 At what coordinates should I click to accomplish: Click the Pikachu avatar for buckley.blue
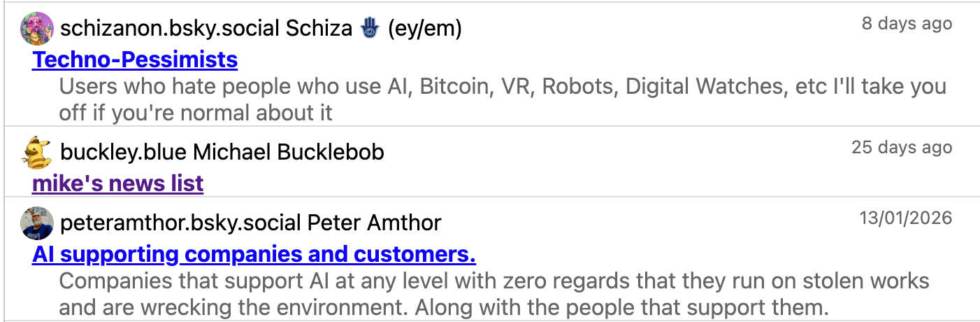pyautogui.click(x=37, y=153)
